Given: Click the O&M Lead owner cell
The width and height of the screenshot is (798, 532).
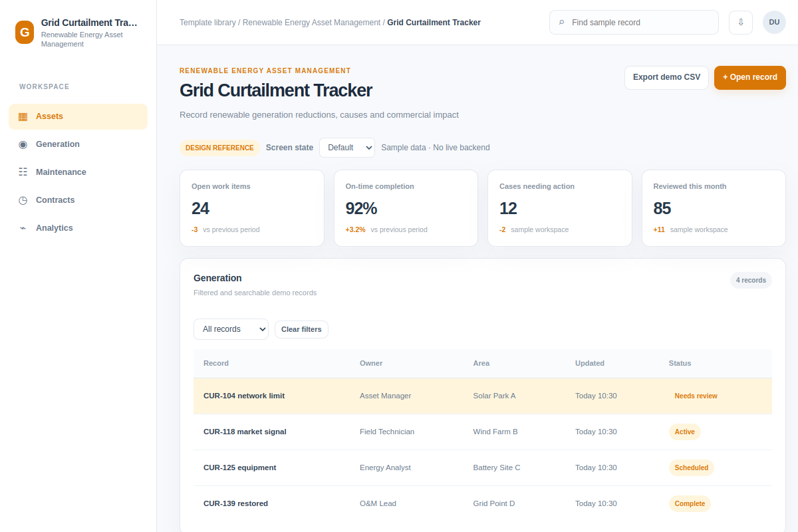Looking at the screenshot, I should (378, 504).
